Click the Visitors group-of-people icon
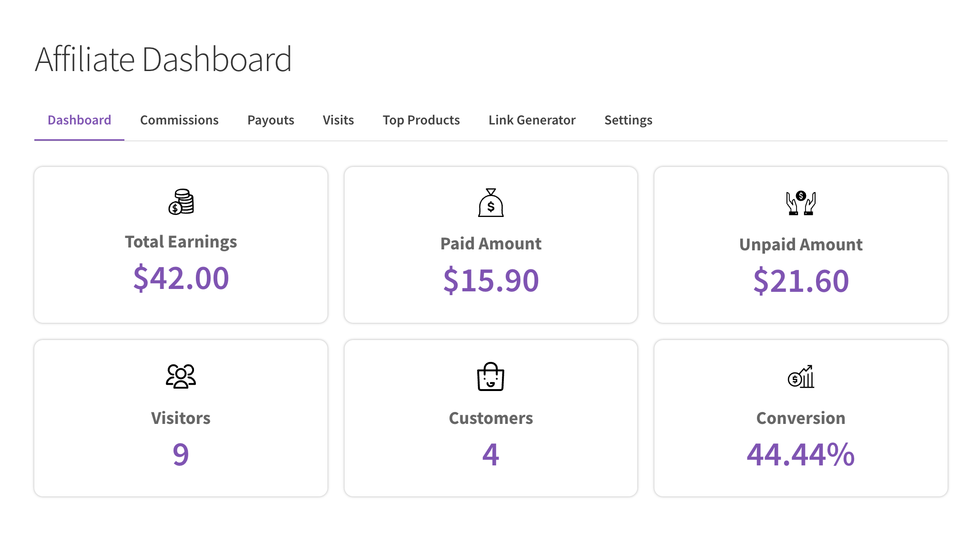 click(180, 376)
